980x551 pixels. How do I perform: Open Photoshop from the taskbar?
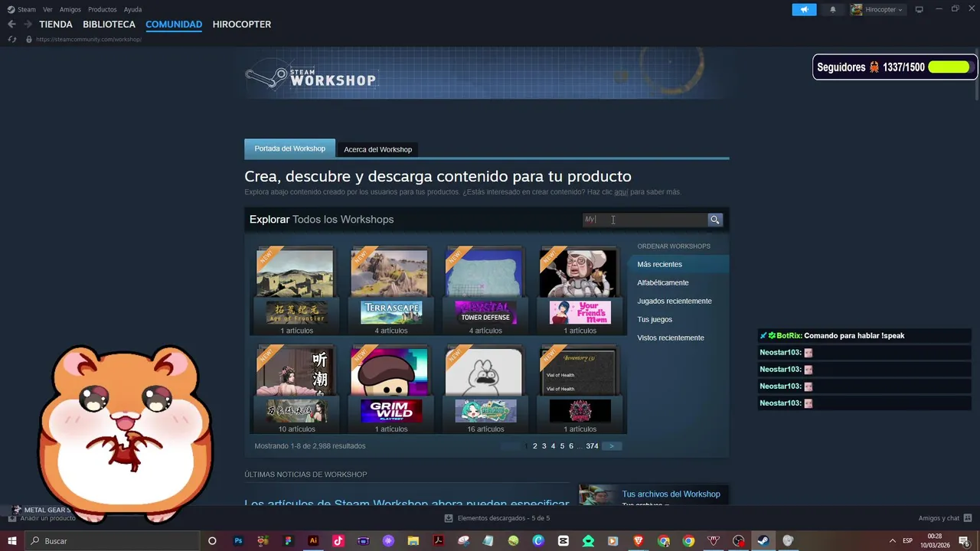coord(238,541)
